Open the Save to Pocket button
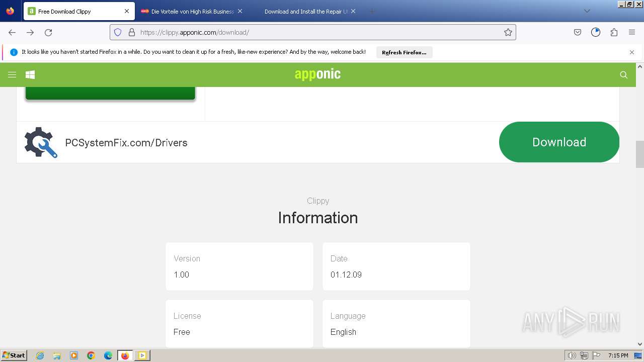This screenshot has width=644, height=362. 578,32
